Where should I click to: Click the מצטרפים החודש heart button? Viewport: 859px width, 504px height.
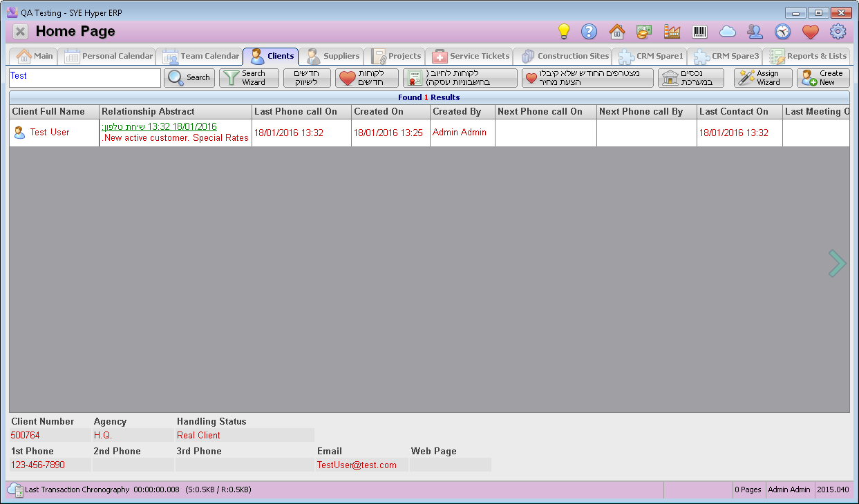point(587,78)
